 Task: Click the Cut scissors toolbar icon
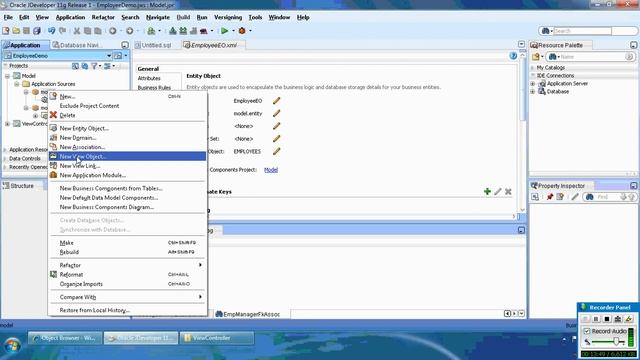coord(77,31)
